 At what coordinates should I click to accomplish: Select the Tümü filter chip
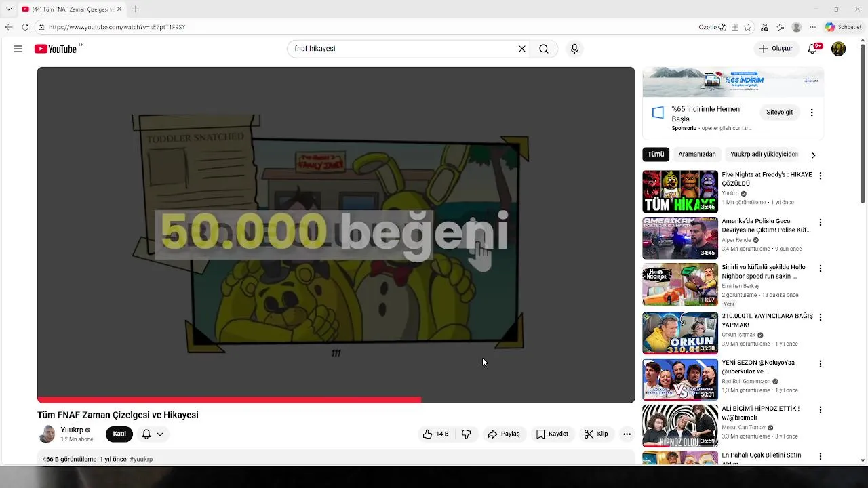click(656, 155)
